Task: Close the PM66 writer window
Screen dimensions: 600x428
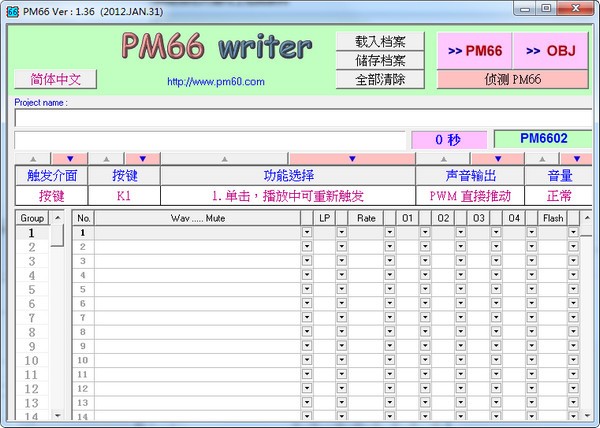Action: tap(575, 8)
